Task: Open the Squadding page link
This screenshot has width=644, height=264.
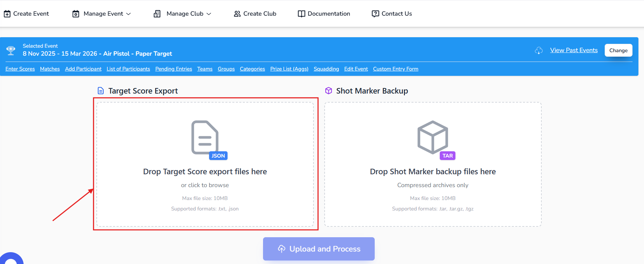Action: pos(326,69)
